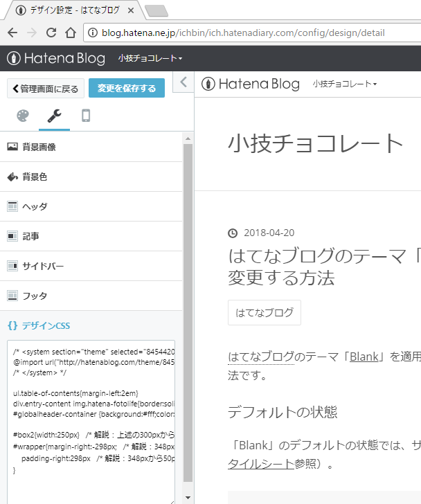This screenshot has width=421, height=504.
Task: Expand the 背景色 section
Action: [x=91, y=177]
